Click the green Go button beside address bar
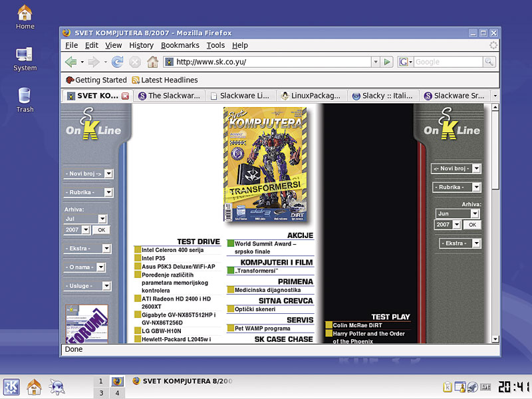The image size is (532, 399). point(387,62)
